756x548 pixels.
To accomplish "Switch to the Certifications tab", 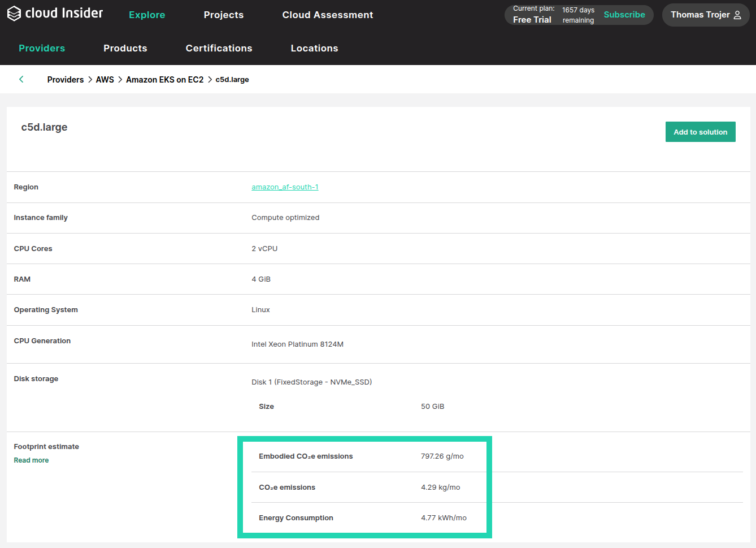I will point(219,48).
